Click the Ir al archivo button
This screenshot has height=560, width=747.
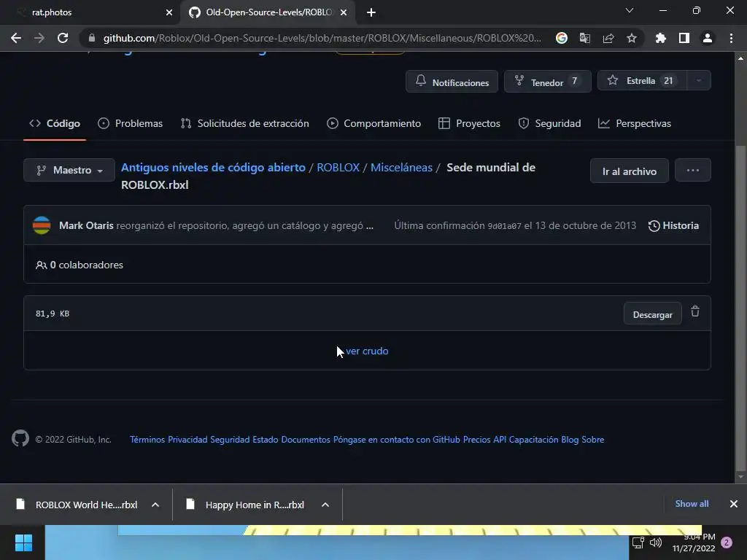click(630, 171)
